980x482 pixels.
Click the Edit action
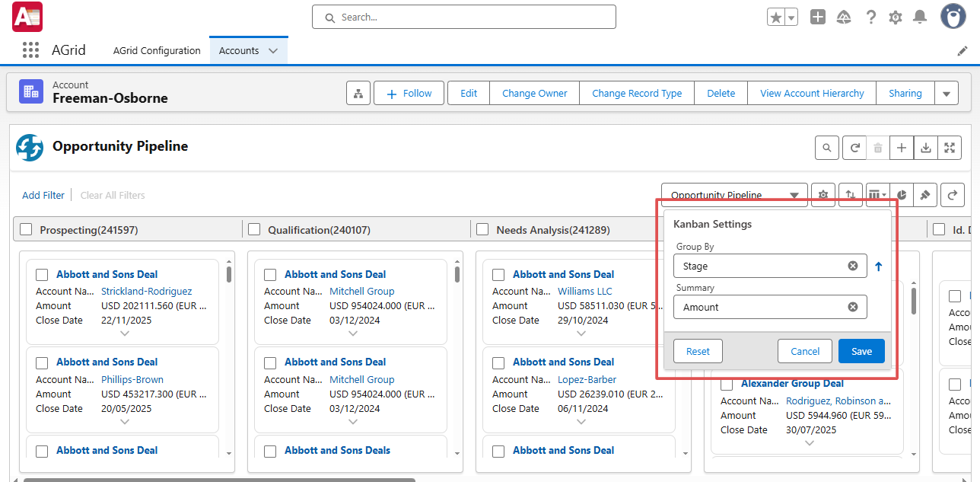click(x=469, y=94)
